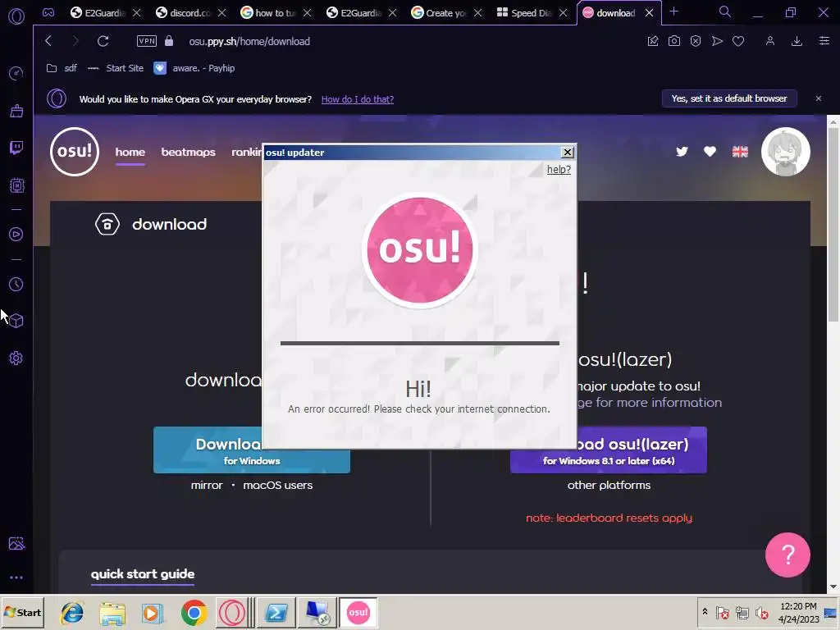Open profile account icon in toolbar

[x=769, y=41]
